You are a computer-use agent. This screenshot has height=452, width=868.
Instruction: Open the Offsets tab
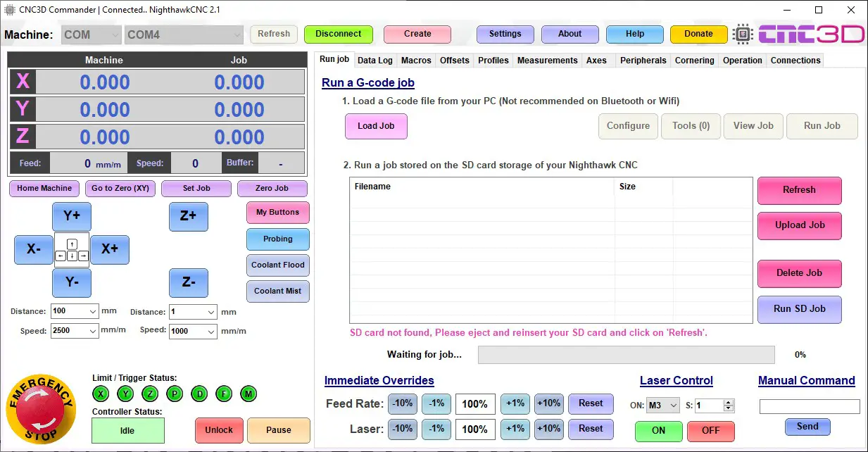click(455, 61)
